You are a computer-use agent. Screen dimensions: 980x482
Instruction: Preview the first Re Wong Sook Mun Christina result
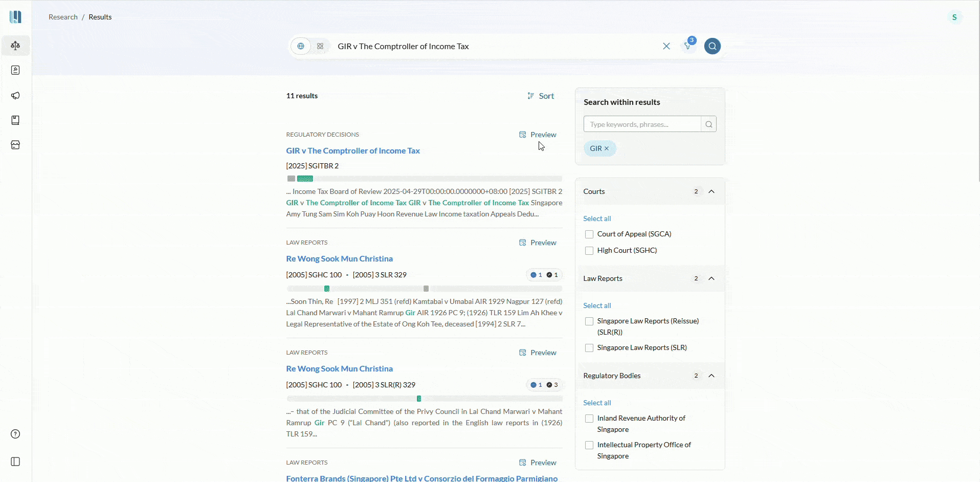(538, 243)
